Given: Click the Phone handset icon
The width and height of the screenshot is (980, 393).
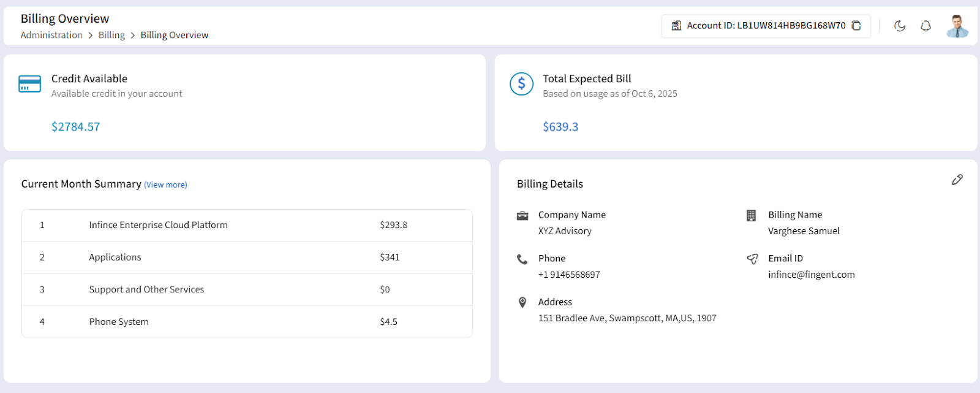Looking at the screenshot, I should [x=522, y=259].
